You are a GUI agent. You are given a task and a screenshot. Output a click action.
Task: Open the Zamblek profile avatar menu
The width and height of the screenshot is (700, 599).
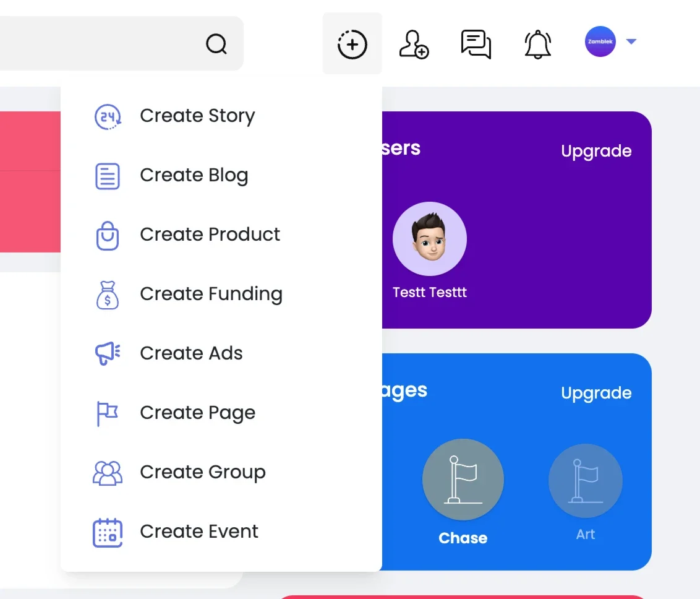[600, 41]
